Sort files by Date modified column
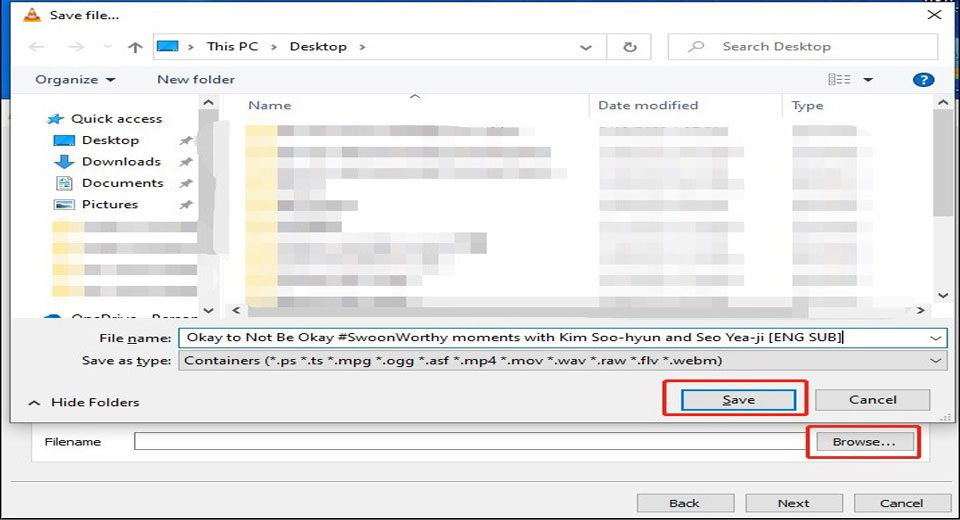Image resolution: width=960 pixels, height=520 pixels. coord(648,105)
